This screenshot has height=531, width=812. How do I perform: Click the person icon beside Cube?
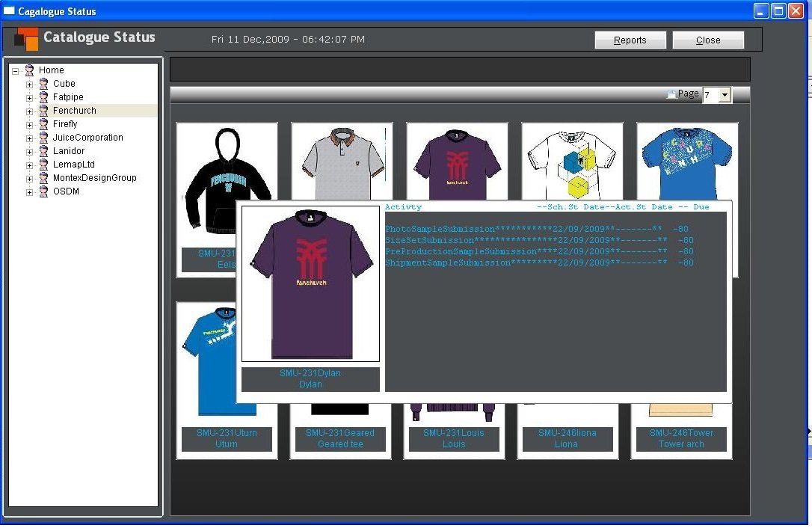click(43, 84)
